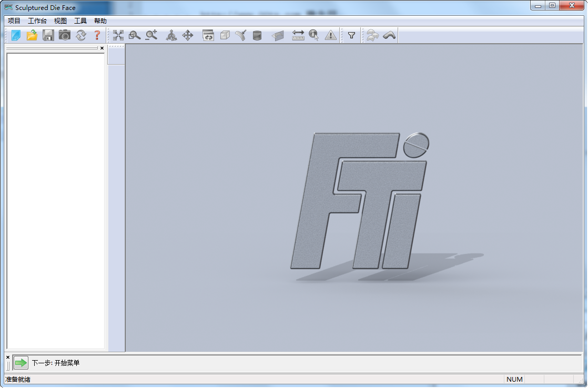This screenshot has width=588, height=388.
Task: Select the zoom window magnifier tool
Action: tap(134, 35)
